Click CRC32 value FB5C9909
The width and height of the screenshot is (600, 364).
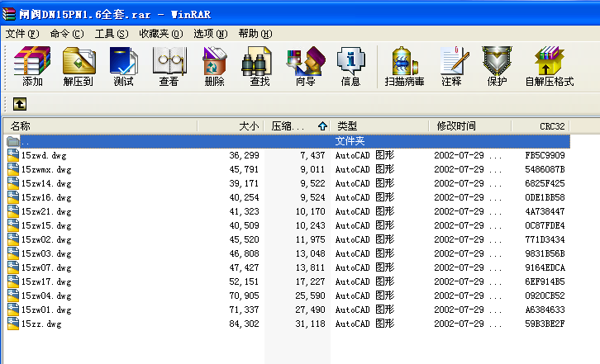pos(545,155)
